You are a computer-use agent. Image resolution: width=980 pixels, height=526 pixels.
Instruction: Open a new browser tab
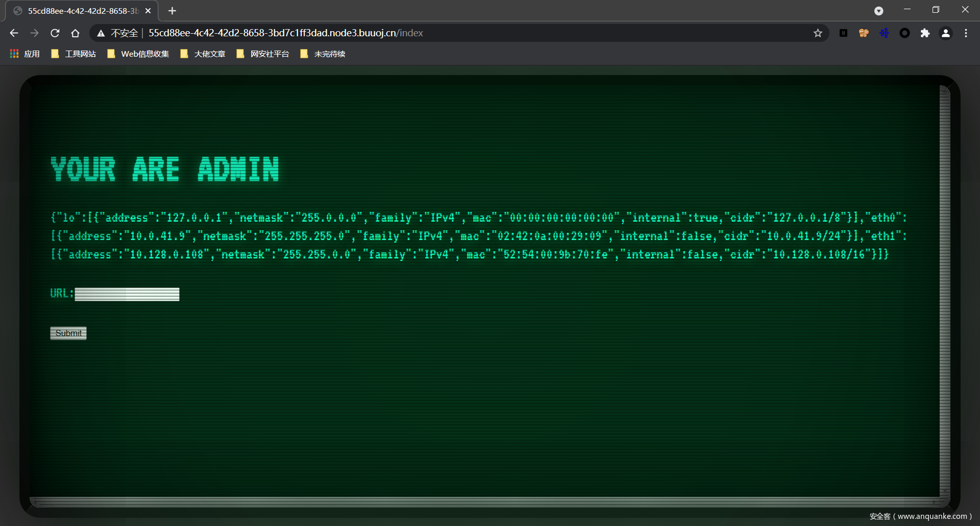pyautogui.click(x=172, y=11)
